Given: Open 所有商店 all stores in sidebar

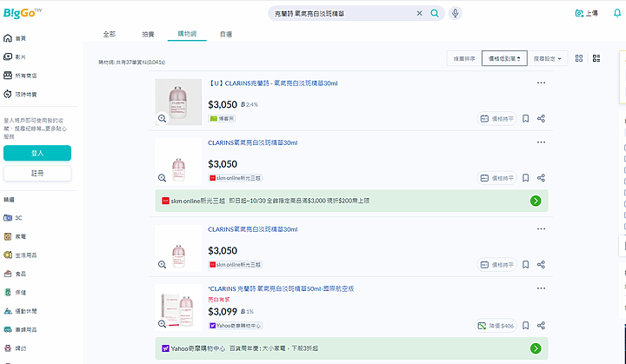Looking at the screenshot, I should [x=20, y=76].
